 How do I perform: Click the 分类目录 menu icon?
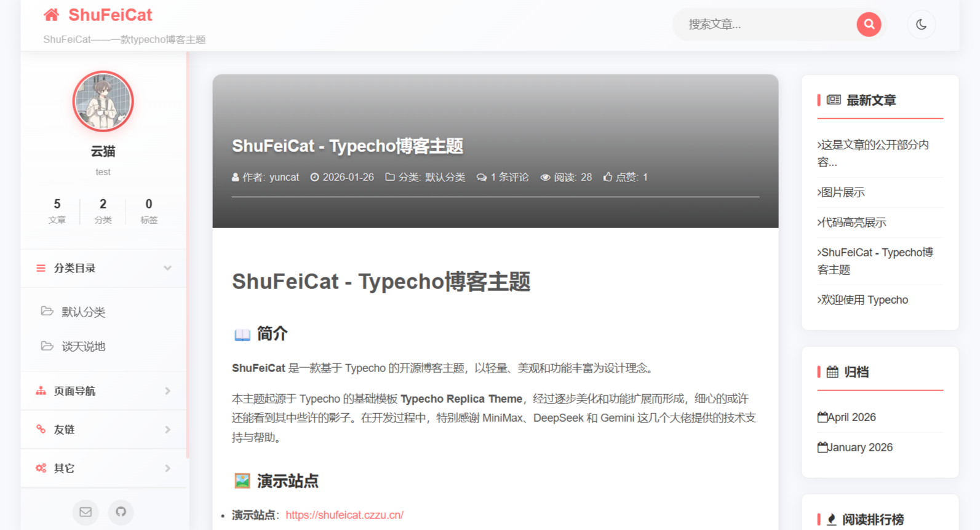(x=41, y=268)
